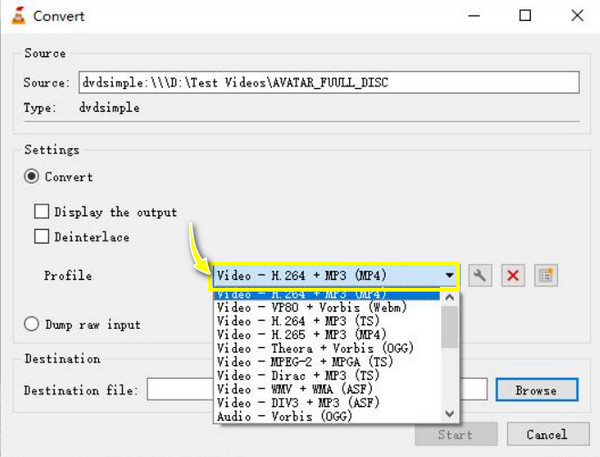Choose Video - WMV + WMA (ASF) profile
Screen dimensions: 600x457
point(326,389)
